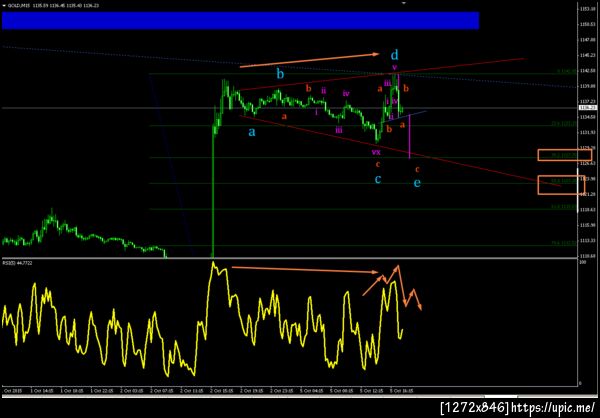Select the large cyan wave label a

251,132
